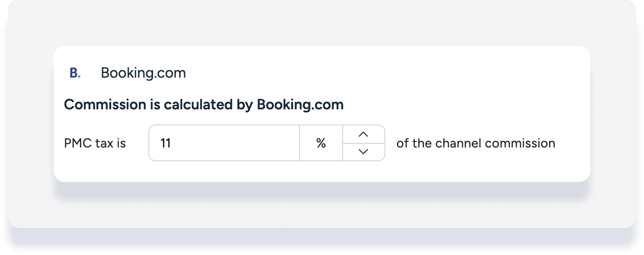Image resolution: width=644 pixels, height=255 pixels.
Task: Increase PMC tax with the up arrow
Action: [363, 134]
